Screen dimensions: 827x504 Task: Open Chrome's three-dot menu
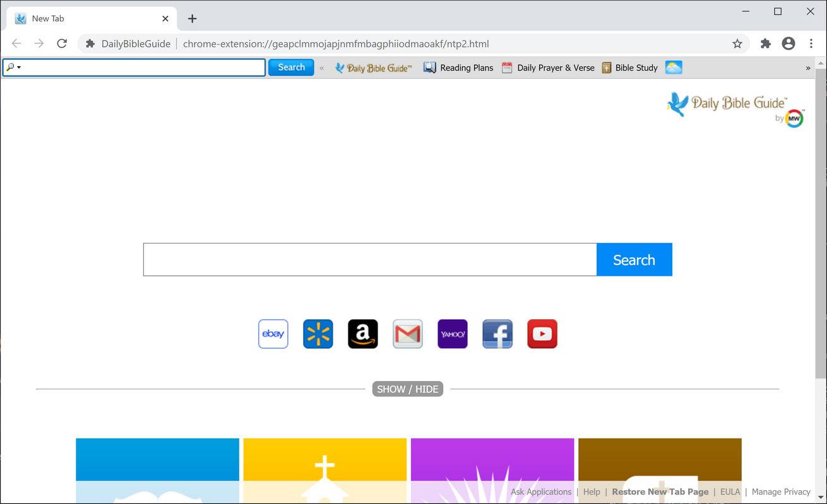click(x=811, y=44)
